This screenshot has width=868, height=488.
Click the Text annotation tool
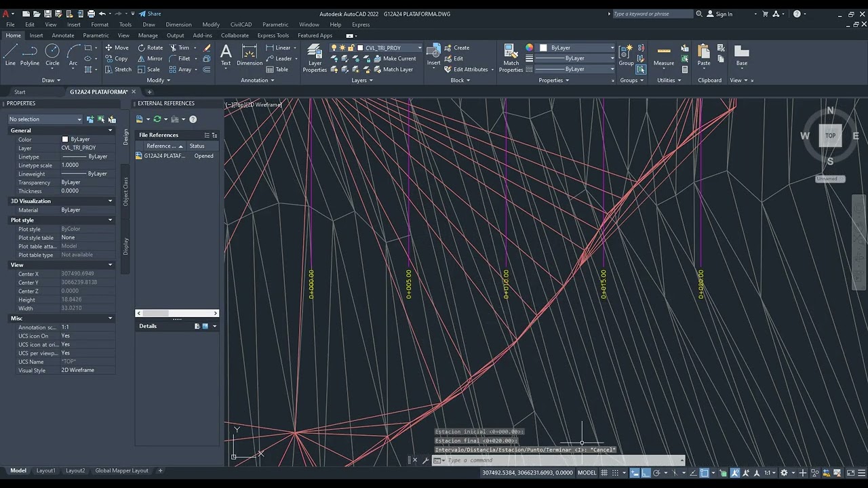click(x=226, y=55)
